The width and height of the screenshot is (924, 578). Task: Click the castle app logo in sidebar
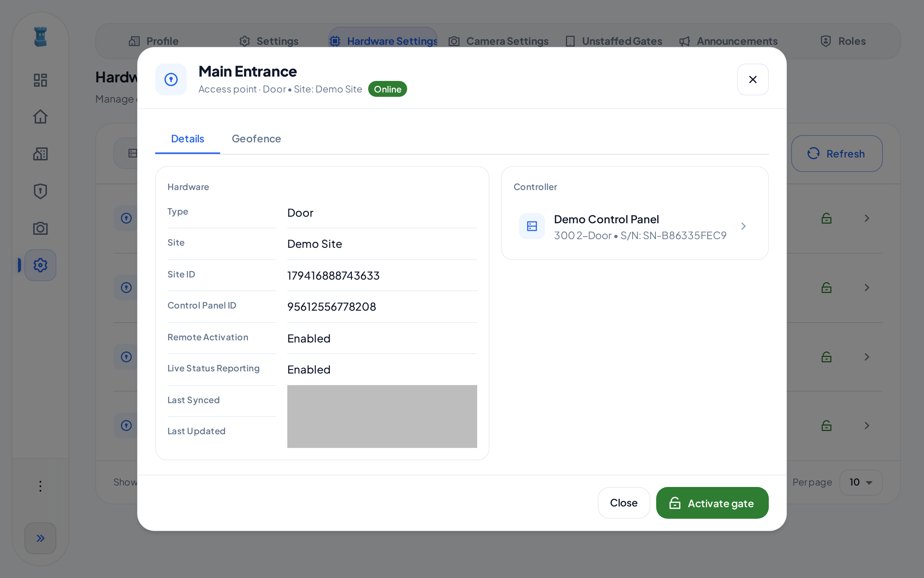[40, 37]
